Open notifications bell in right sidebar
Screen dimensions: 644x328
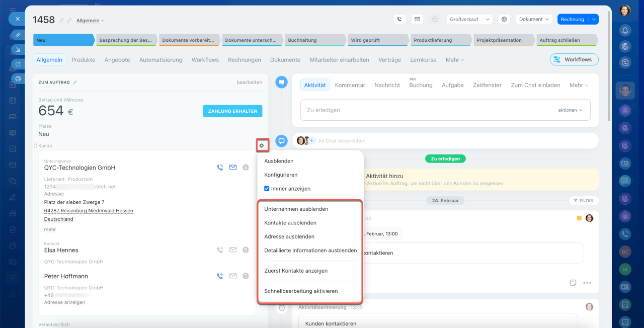pyautogui.click(x=625, y=30)
